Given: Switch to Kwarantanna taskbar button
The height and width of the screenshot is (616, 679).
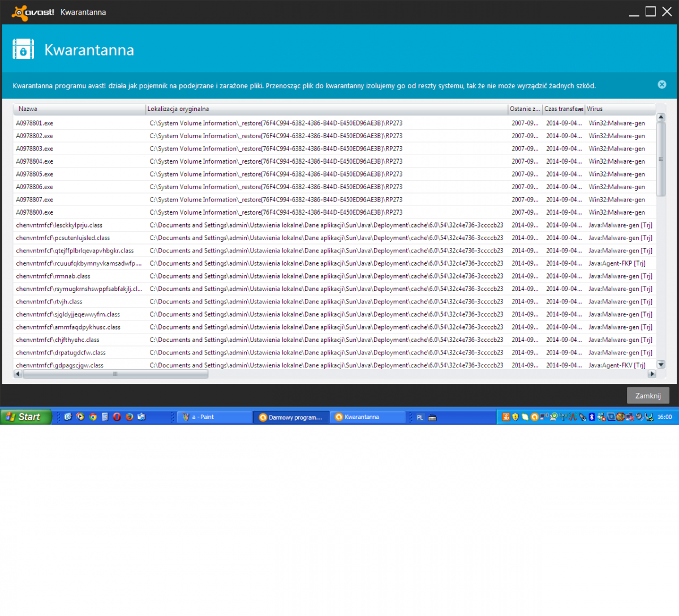Looking at the screenshot, I should (x=368, y=417).
